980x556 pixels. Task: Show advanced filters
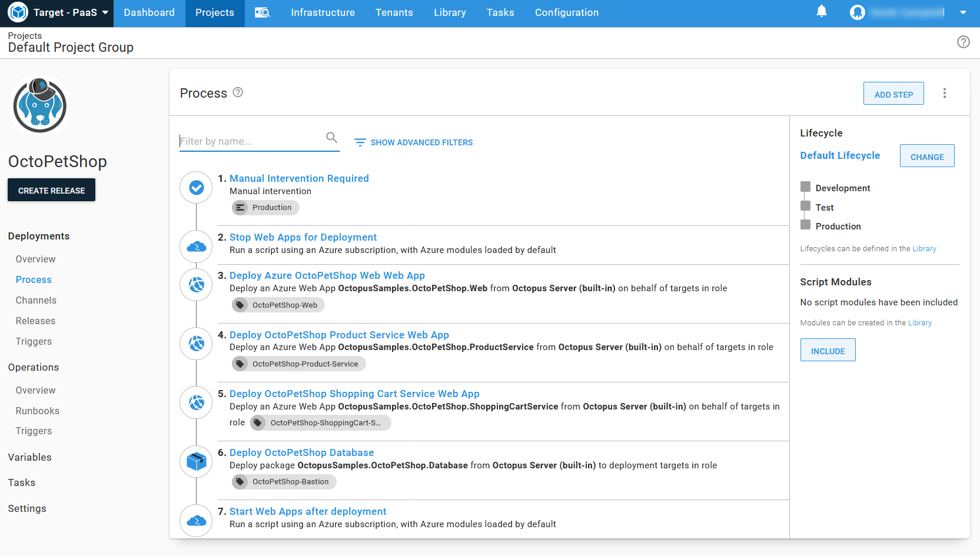click(x=413, y=142)
